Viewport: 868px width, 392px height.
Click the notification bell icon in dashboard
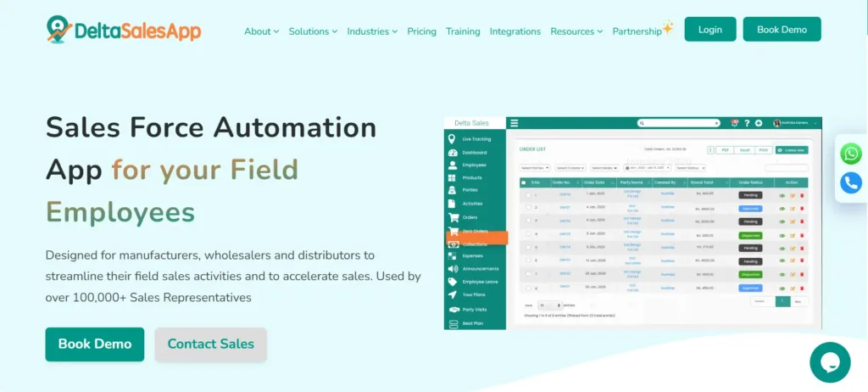click(734, 123)
